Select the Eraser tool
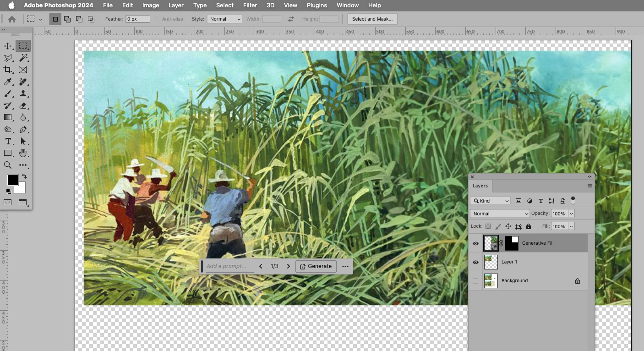Screen dimensions: 644x351 pos(23,105)
